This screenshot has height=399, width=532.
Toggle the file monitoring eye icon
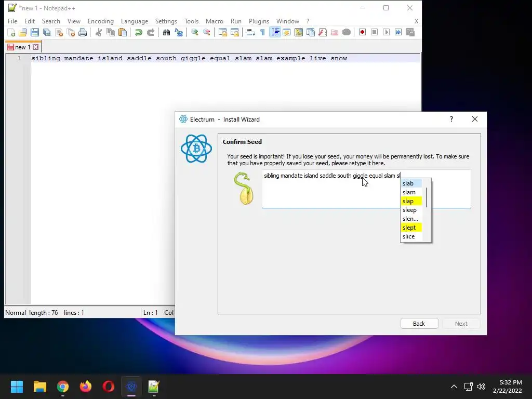(x=347, y=32)
